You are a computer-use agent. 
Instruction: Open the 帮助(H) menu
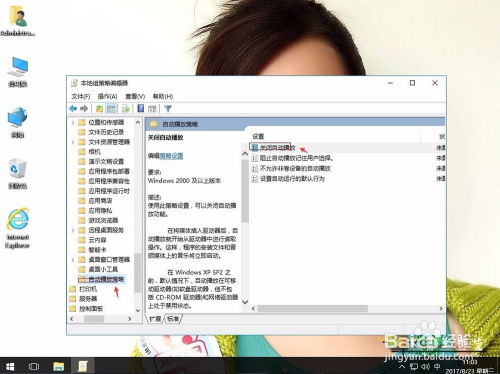[x=163, y=96]
